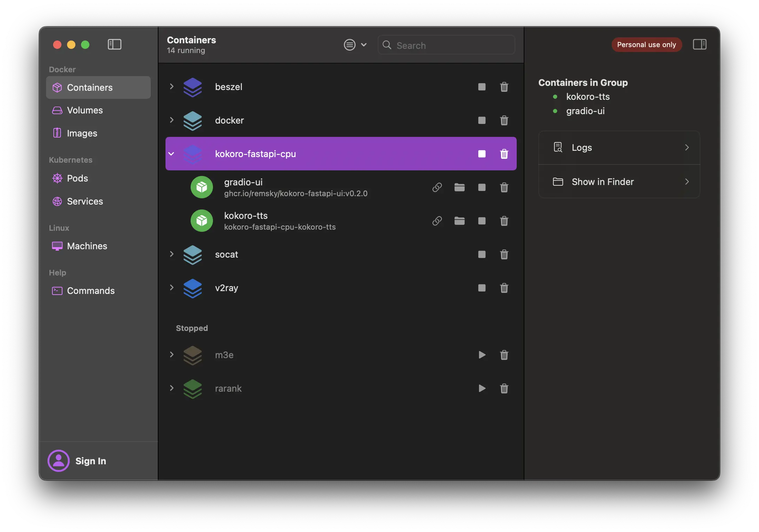This screenshot has height=532, width=759.
Task: Open gradio-ui link icon
Action: (437, 187)
